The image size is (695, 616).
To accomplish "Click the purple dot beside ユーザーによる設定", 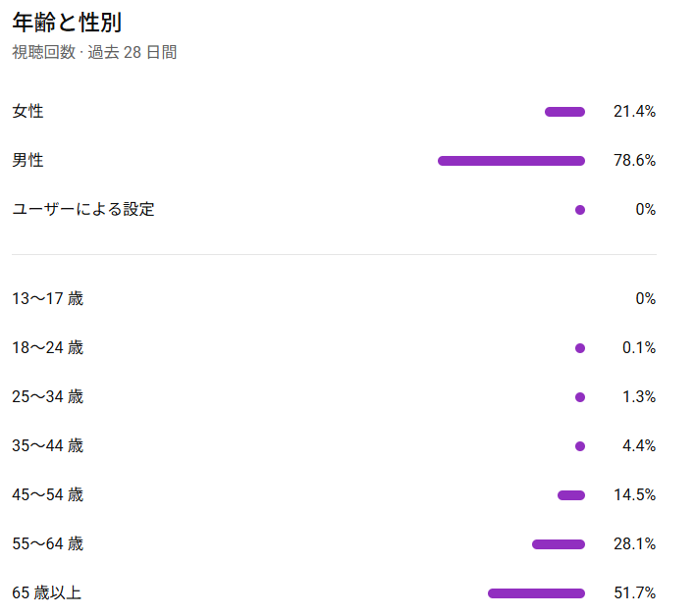I will 580,210.
